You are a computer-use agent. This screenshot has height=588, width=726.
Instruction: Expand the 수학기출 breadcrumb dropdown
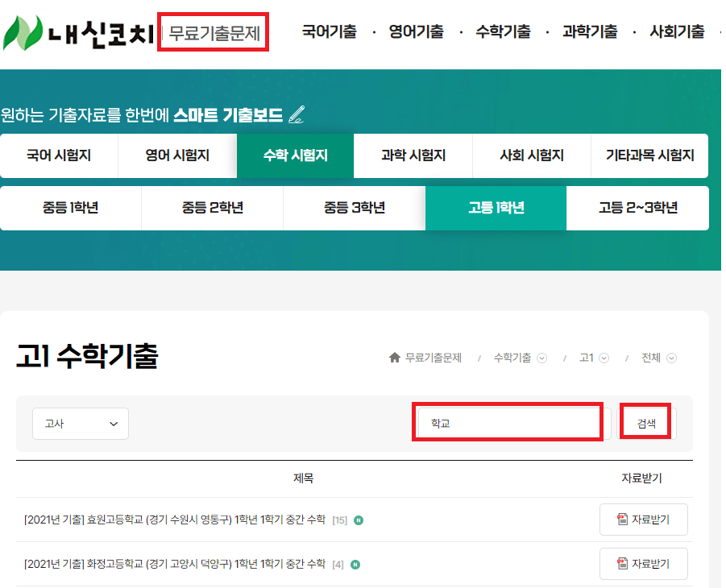pyautogui.click(x=541, y=358)
